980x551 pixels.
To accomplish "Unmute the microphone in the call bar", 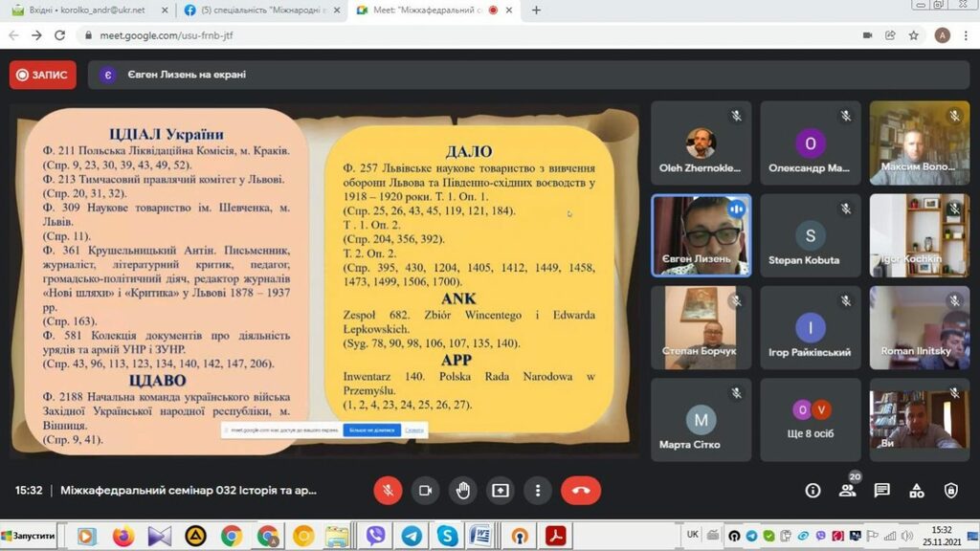I will click(x=388, y=491).
